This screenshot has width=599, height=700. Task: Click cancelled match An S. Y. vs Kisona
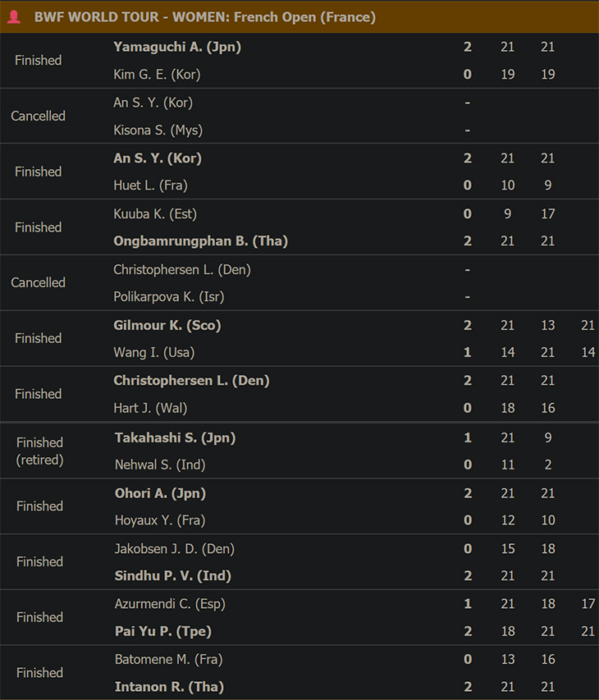click(299, 116)
